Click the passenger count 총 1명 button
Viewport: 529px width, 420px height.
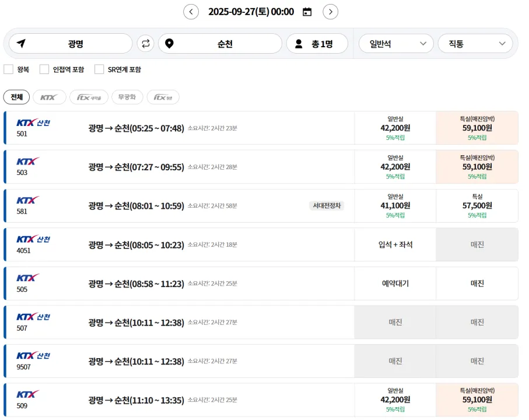317,44
